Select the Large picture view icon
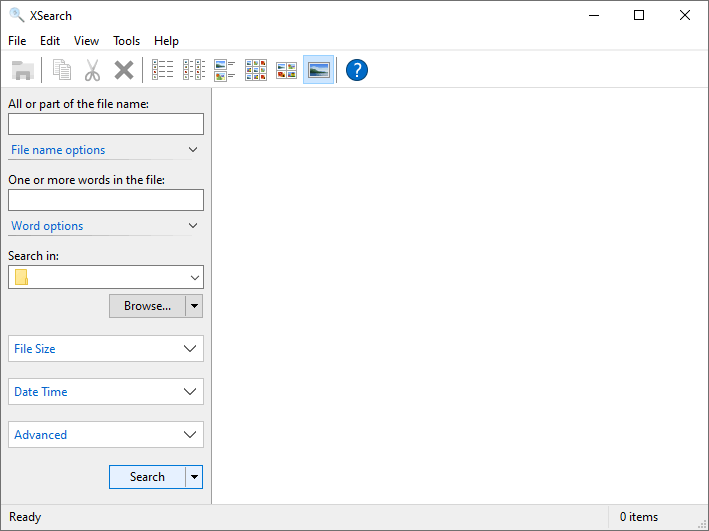This screenshot has width=709, height=531. (x=318, y=70)
